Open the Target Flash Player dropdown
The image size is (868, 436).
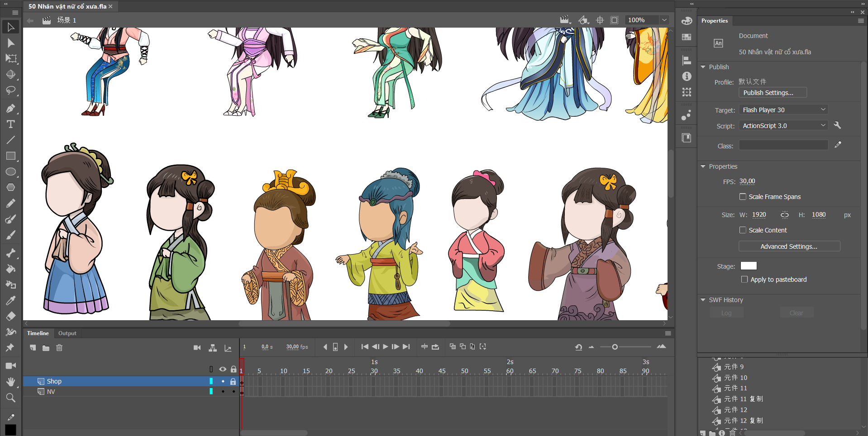click(x=784, y=110)
